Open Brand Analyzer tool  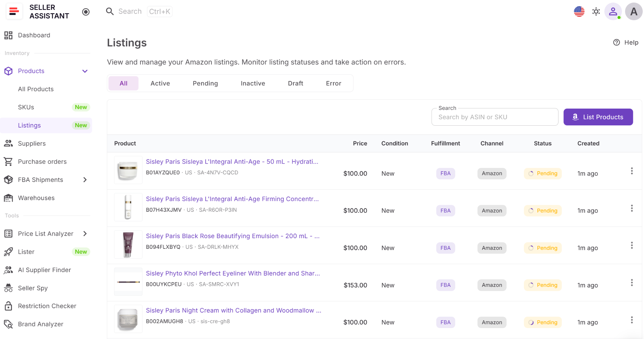point(41,324)
